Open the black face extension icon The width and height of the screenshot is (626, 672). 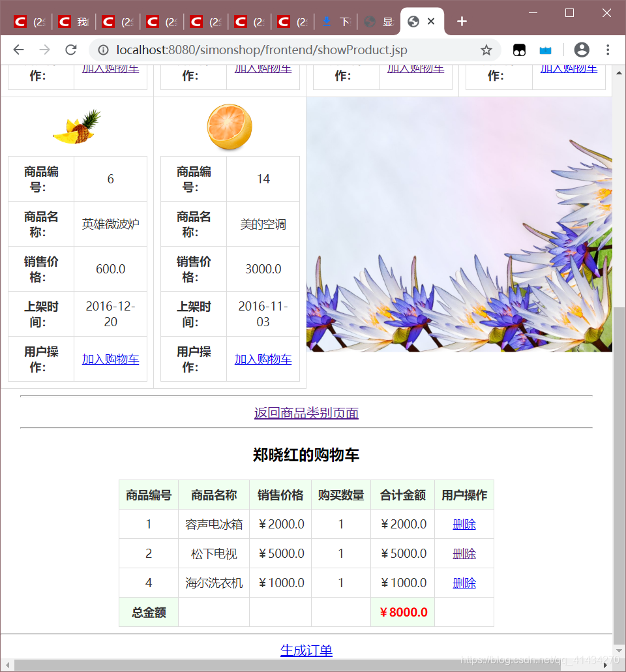tap(519, 50)
